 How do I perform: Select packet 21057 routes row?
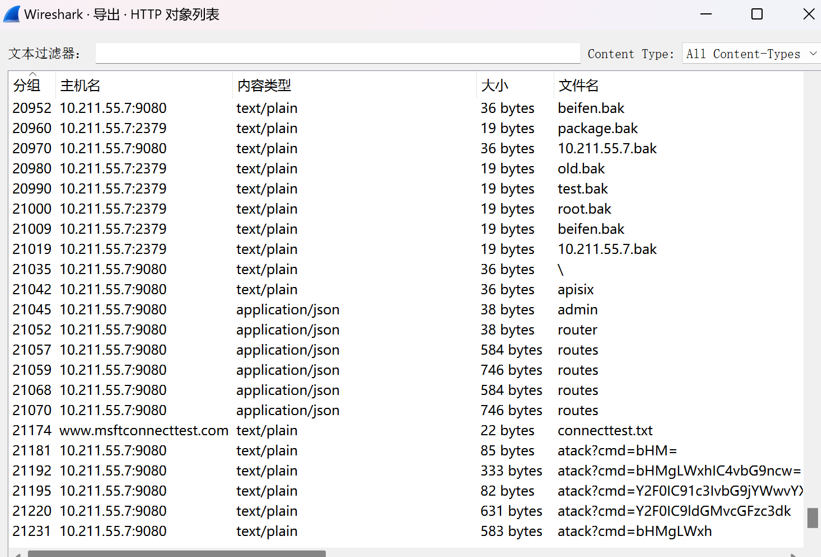(406, 350)
